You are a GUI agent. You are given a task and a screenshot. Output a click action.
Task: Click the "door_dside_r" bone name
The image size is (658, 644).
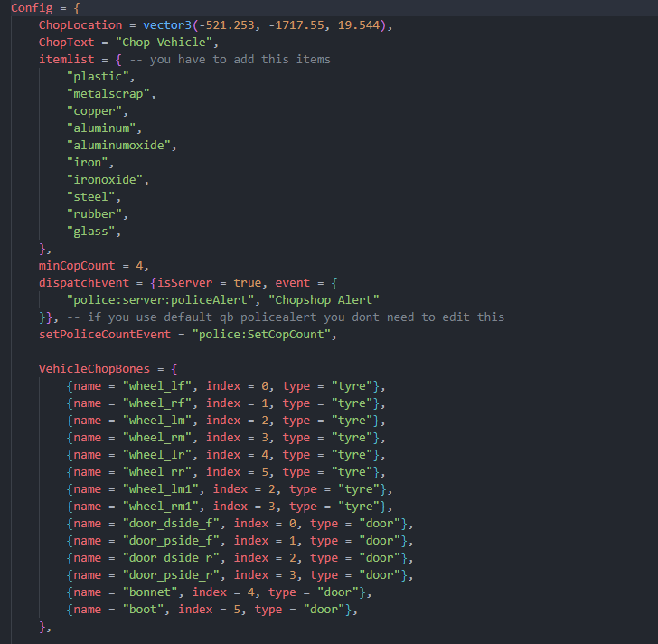171,558
